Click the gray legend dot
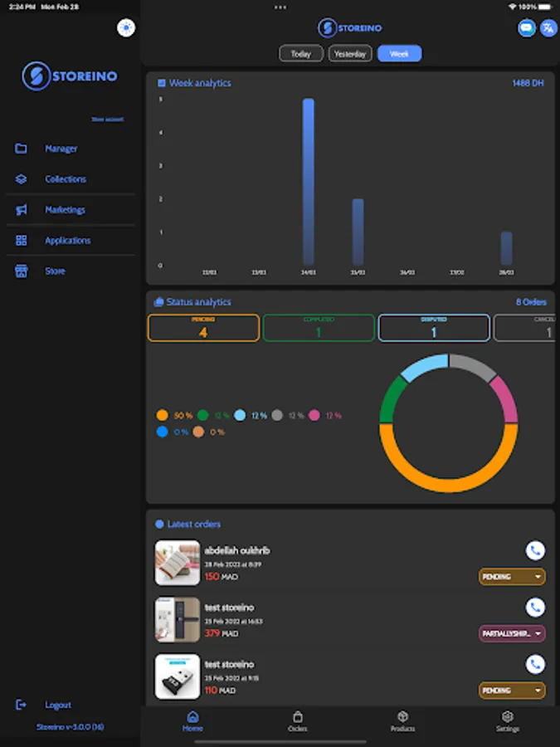Viewport: 560px width, 747px height. (x=277, y=416)
